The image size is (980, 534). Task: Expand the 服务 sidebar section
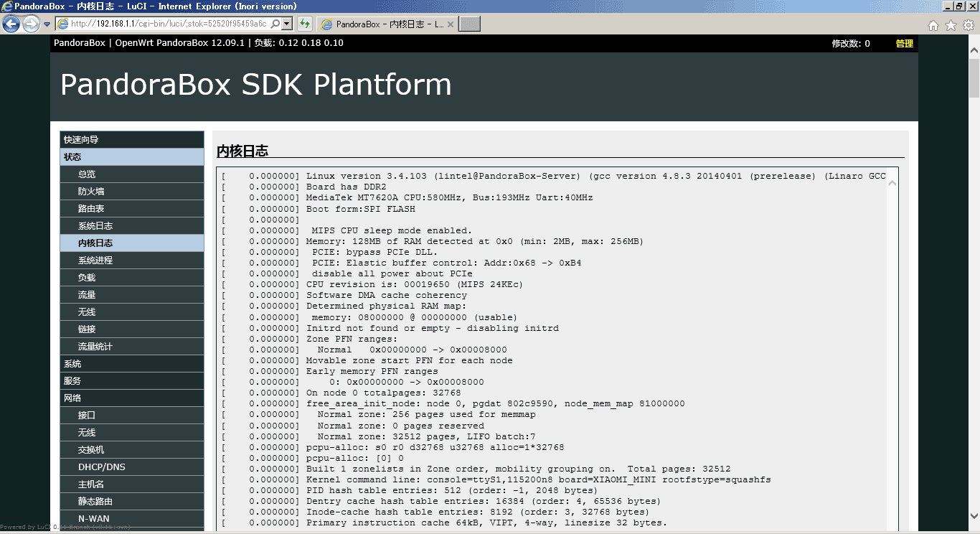(x=132, y=381)
